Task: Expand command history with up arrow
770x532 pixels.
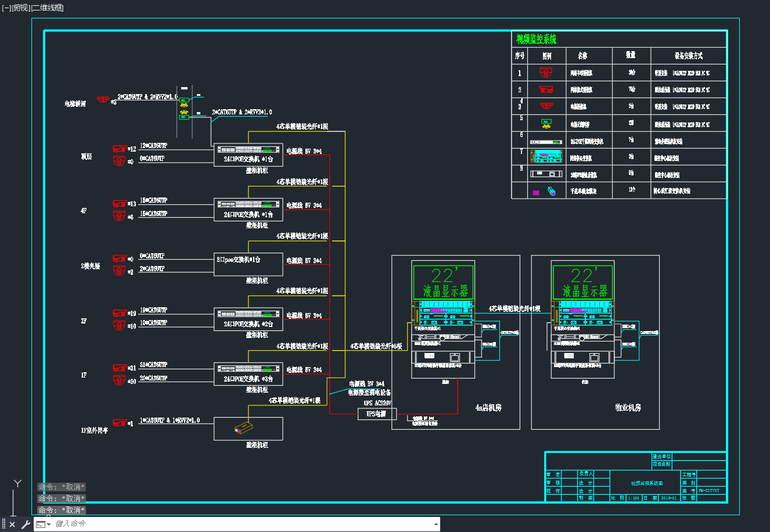Action: click(x=436, y=524)
